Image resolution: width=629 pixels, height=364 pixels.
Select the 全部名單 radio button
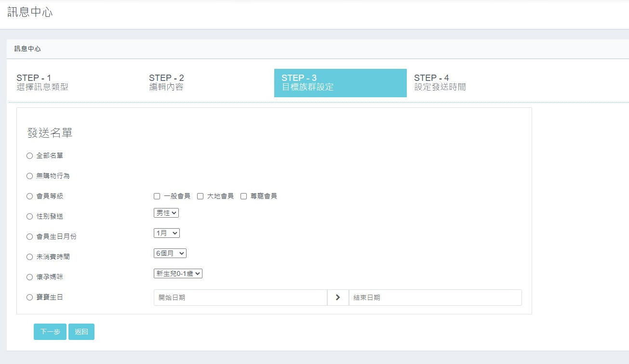tap(29, 156)
